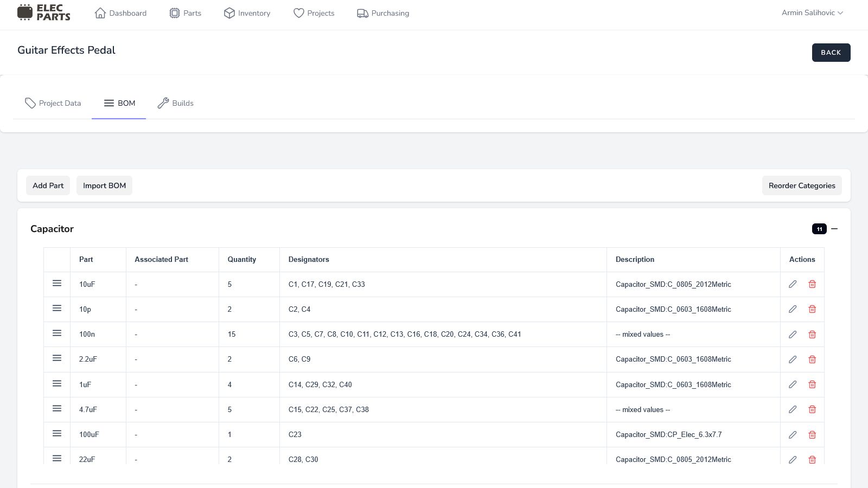Click drag handle of 1uF row

point(57,383)
